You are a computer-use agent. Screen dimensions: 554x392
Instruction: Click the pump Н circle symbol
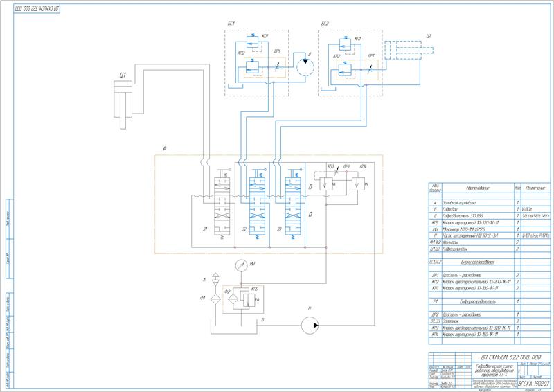[310, 326]
